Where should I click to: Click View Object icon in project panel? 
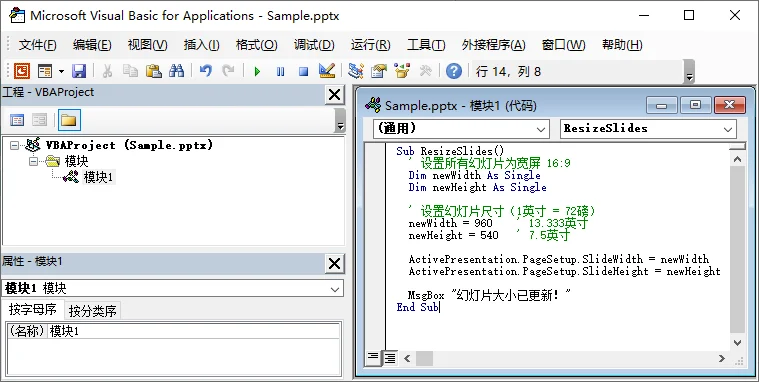pos(40,120)
